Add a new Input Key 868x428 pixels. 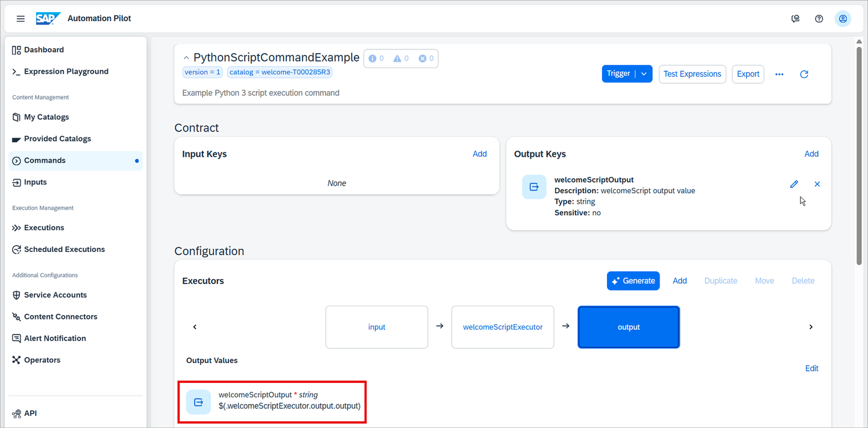[x=480, y=154]
